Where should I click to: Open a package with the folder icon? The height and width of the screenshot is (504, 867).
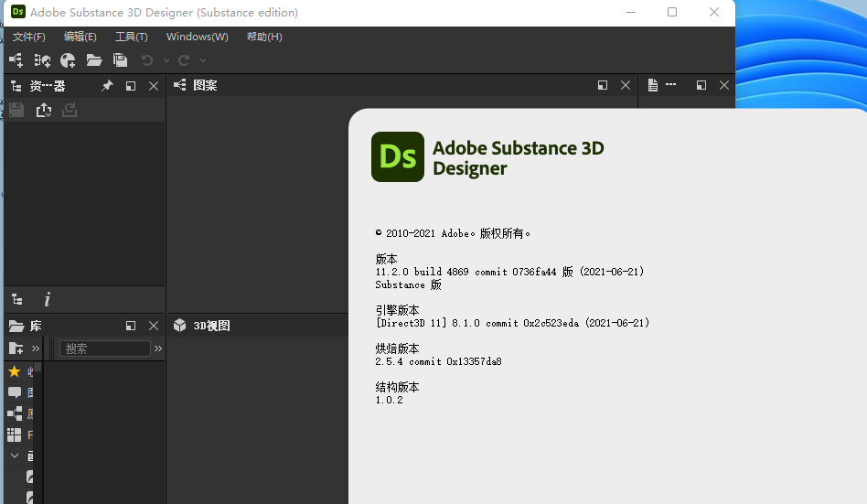click(94, 60)
